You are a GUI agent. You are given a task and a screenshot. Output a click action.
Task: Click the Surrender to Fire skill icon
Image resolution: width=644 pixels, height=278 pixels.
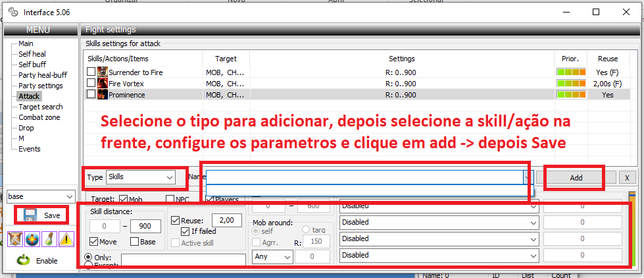tap(102, 72)
